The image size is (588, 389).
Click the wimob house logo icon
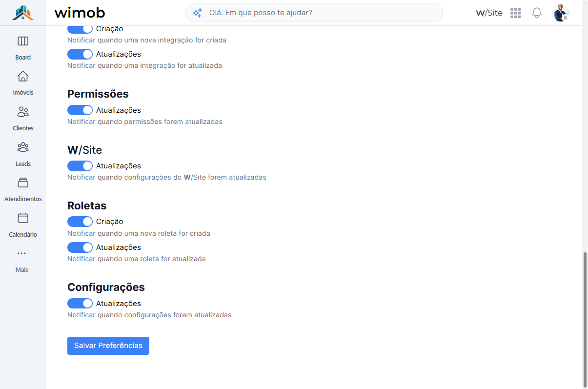23,13
